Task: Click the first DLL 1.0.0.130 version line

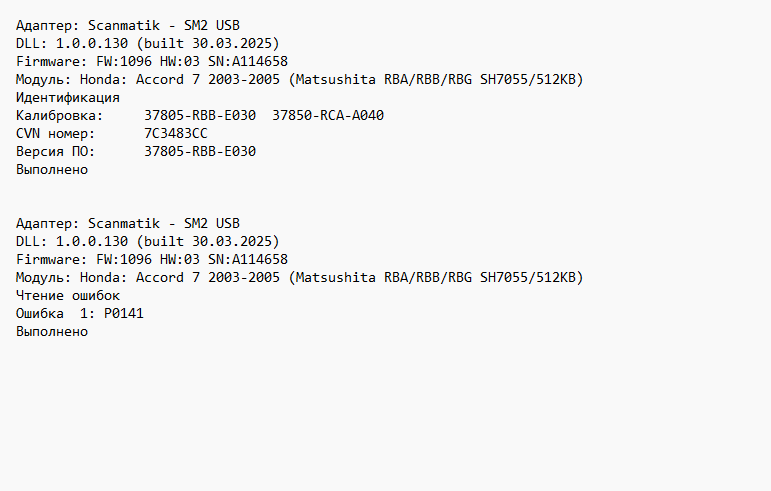Action: [148, 44]
